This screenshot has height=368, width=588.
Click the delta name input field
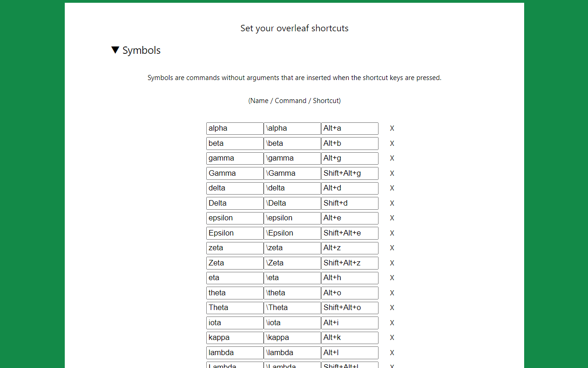click(x=235, y=188)
